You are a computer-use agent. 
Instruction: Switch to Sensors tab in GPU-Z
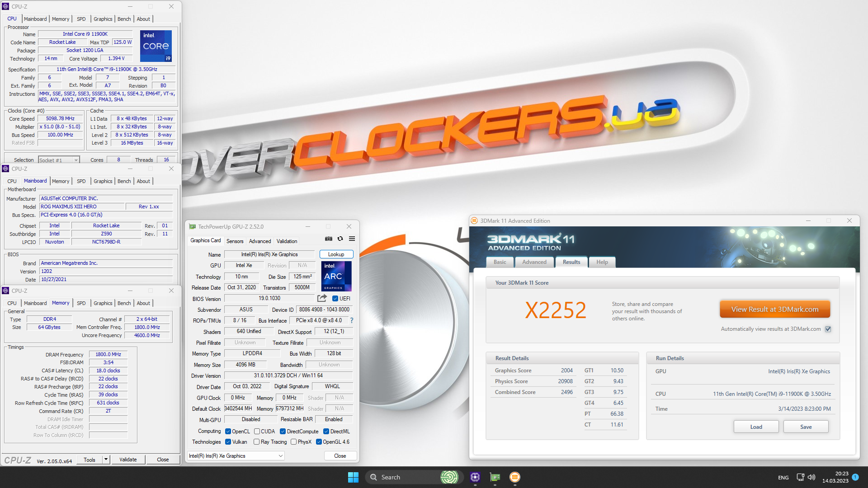click(235, 241)
